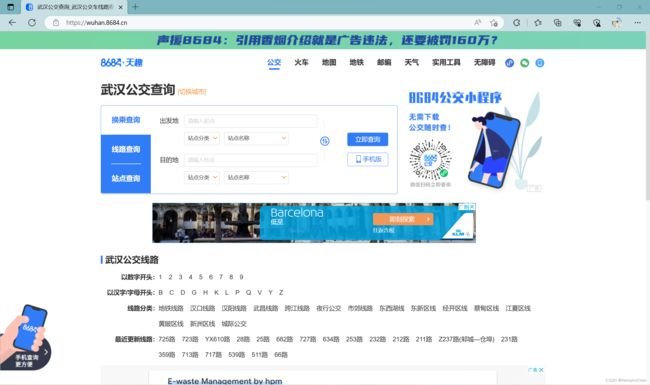Click the browser back arrow
Screen dimensions: 650x385
click(12, 23)
